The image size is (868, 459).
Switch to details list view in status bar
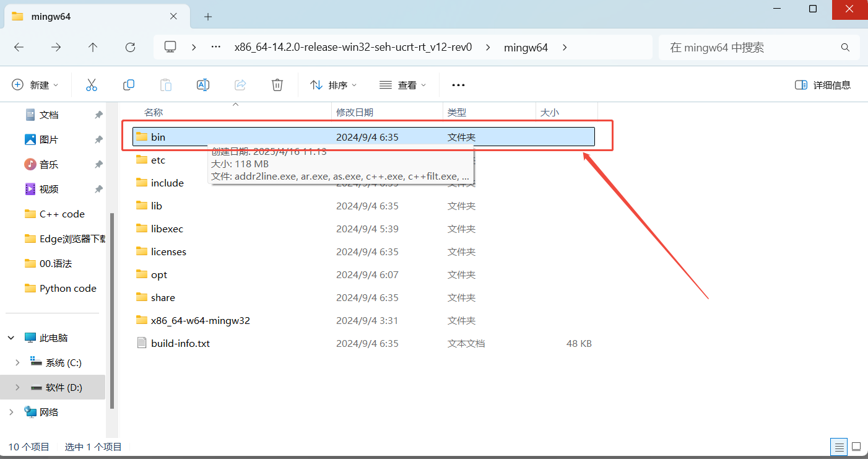839,447
